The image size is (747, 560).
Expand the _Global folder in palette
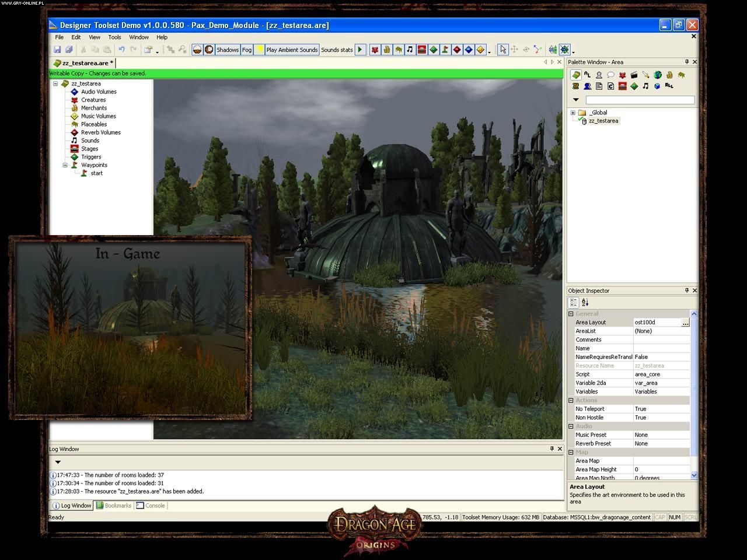tap(573, 113)
